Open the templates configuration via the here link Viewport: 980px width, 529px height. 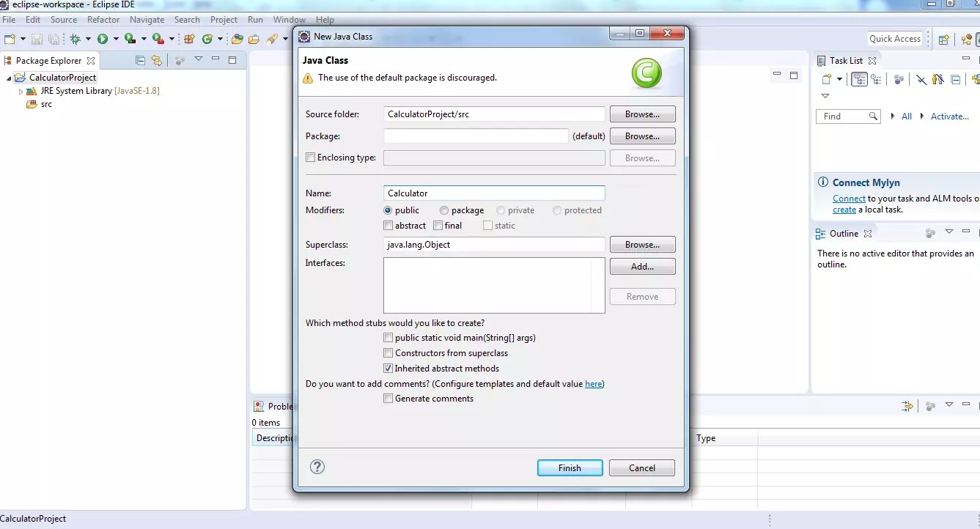(x=593, y=383)
